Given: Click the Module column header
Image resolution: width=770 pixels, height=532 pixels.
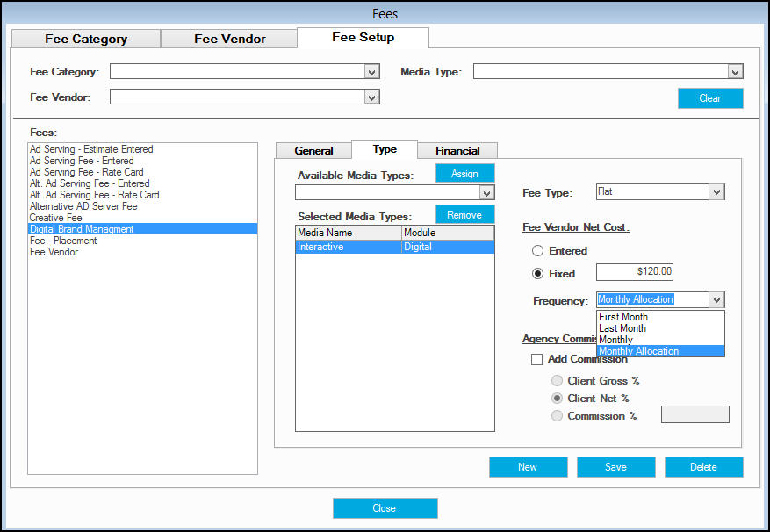Looking at the screenshot, I should [448, 233].
